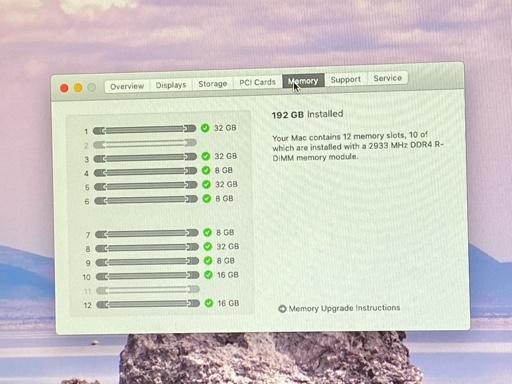Viewport: 512px width, 384px height.
Task: Select memory module graphic in slot 12
Action: click(x=148, y=304)
